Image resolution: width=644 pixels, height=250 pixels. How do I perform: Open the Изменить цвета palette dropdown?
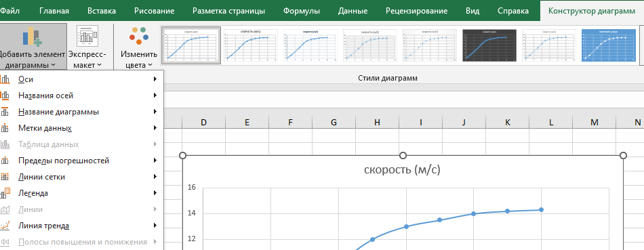click(139, 47)
